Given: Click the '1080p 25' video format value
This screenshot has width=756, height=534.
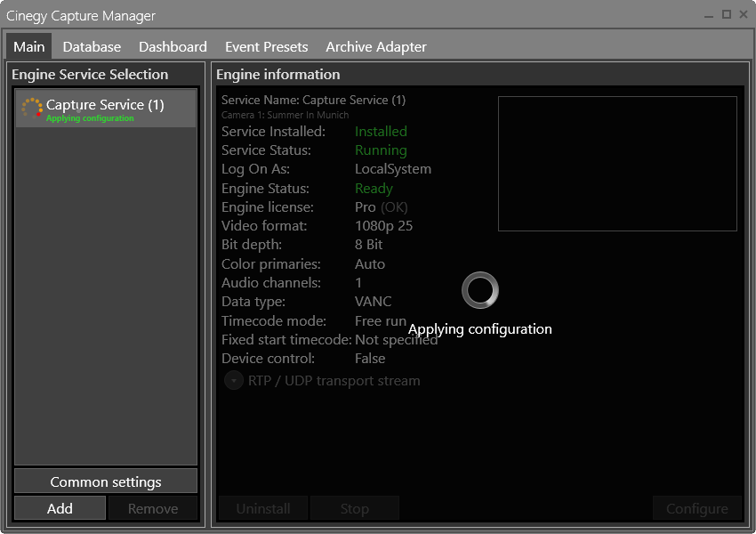Looking at the screenshot, I should 384,226.
